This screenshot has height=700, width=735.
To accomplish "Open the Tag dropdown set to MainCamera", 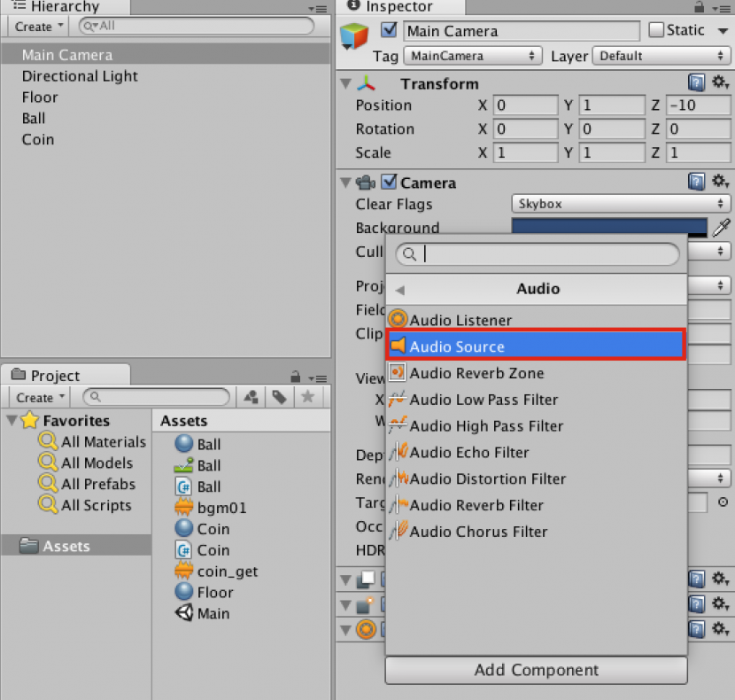I will (472, 55).
